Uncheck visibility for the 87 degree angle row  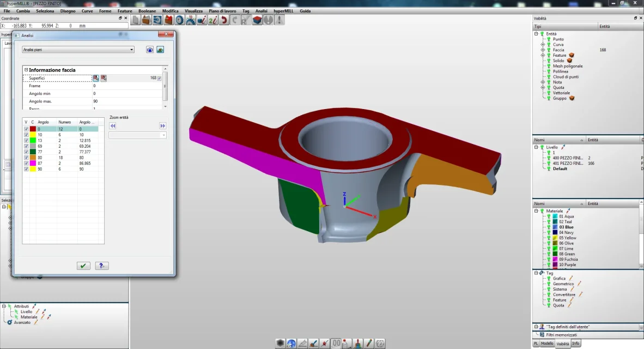coord(26,163)
